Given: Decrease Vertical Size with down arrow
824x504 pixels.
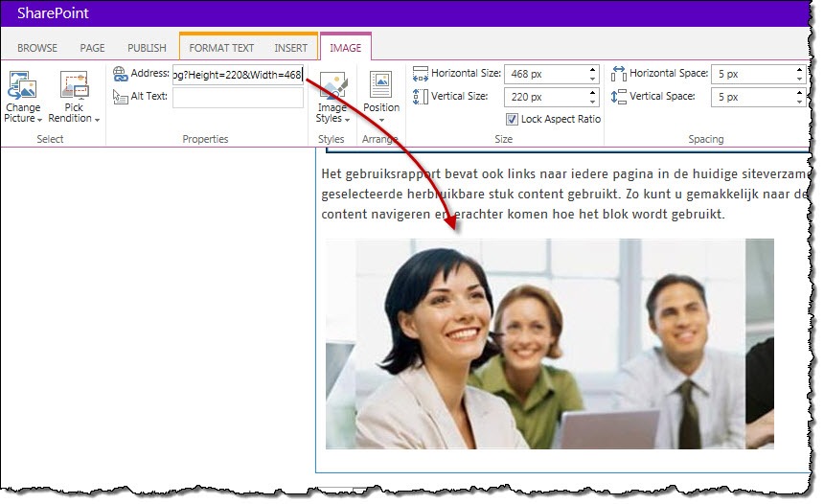Looking at the screenshot, I should (592, 102).
